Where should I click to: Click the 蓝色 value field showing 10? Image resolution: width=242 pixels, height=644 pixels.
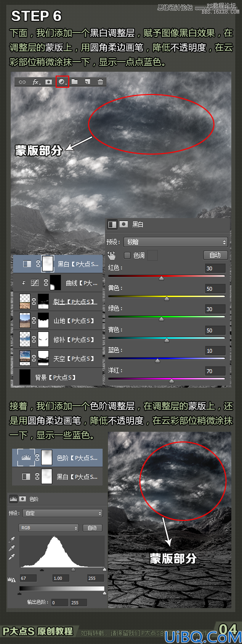pyautogui.click(x=215, y=350)
